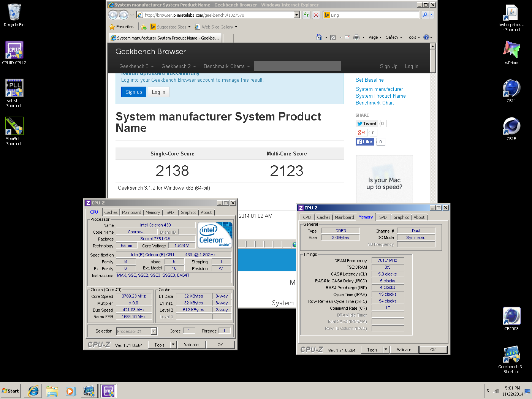Click the browser refresh icon
Viewport: 532px width, 399px height.
pos(306,15)
